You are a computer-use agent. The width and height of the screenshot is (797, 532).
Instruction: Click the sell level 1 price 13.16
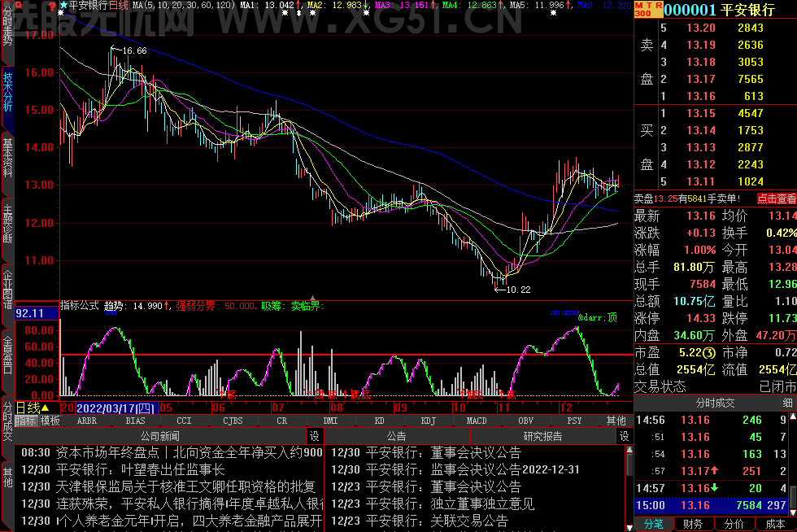tap(700, 96)
